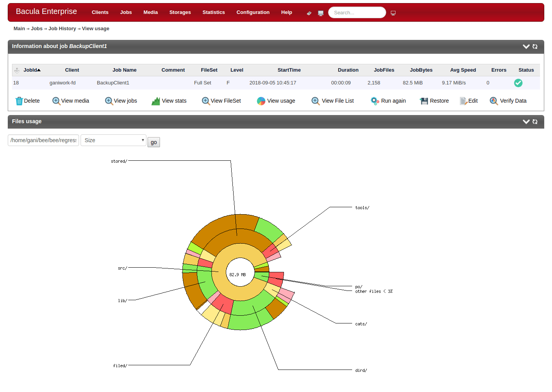Sort table by JobId column
552x392 pixels.
coord(32,70)
